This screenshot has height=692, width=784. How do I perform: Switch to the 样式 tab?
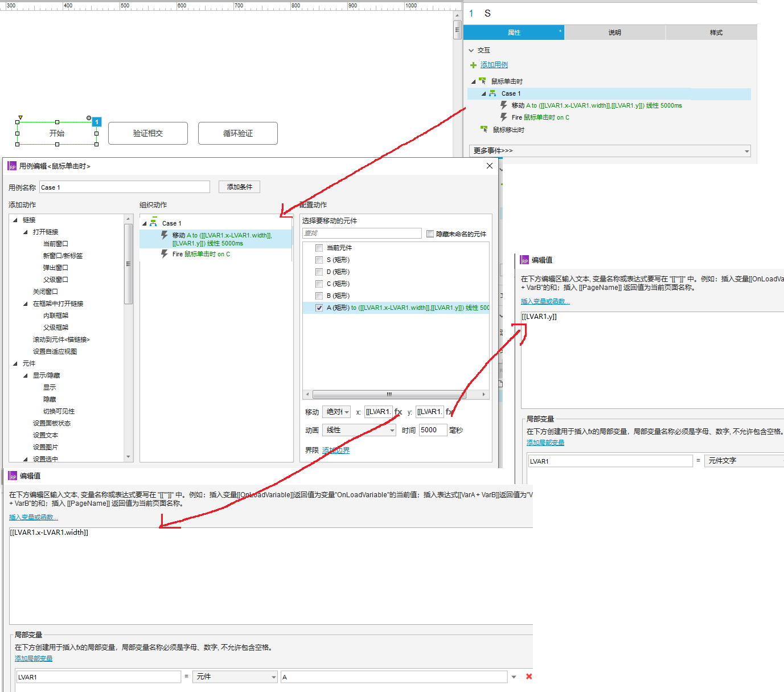click(716, 32)
